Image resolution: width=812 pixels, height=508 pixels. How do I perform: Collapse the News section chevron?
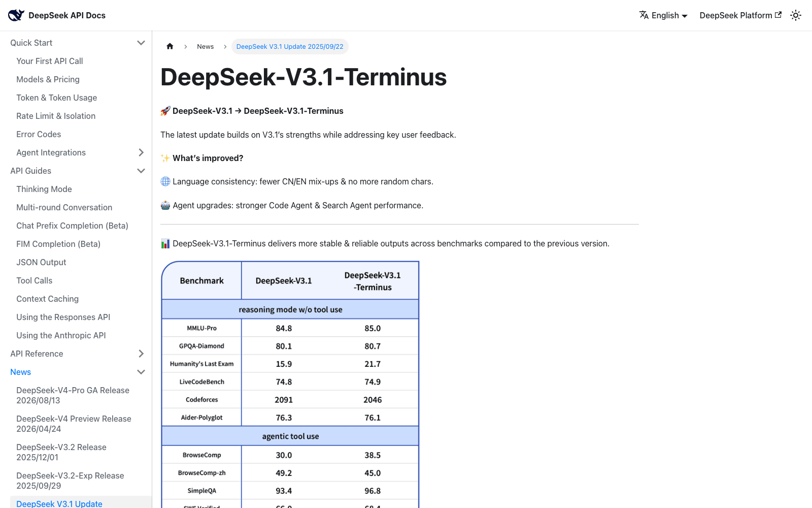(x=141, y=372)
